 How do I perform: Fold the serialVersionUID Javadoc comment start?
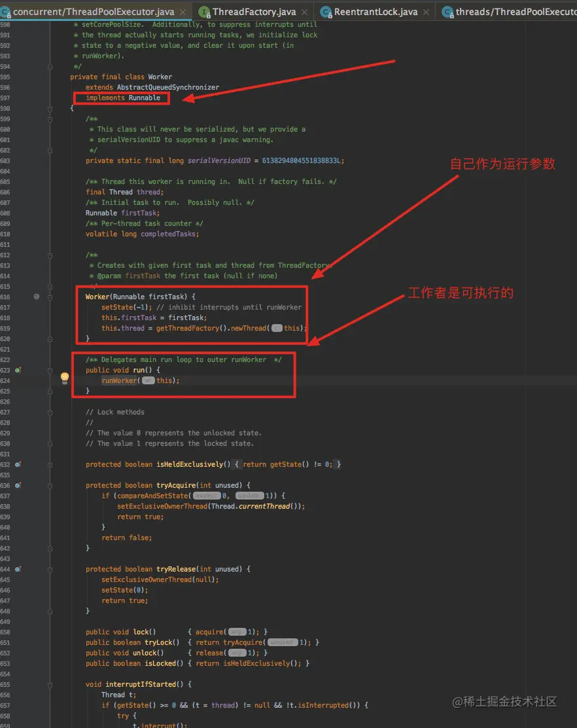pyautogui.click(x=50, y=119)
